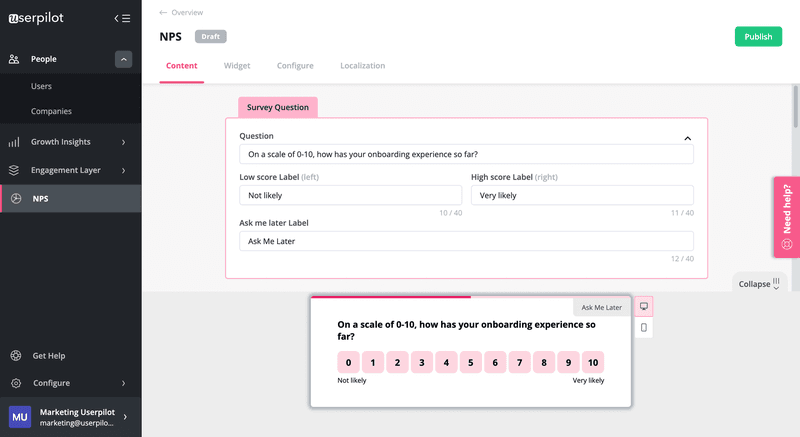Viewport: 800px width, 437px height.
Task: Click the Engagement Layer stack icon
Action: (14, 170)
